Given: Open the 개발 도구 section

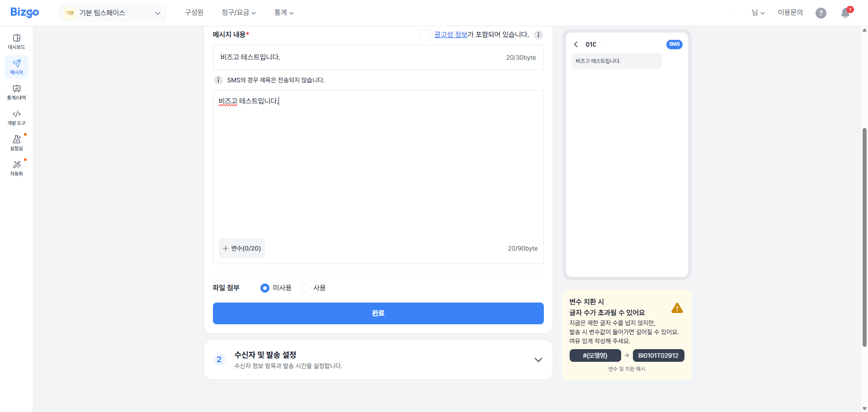Looking at the screenshot, I should tap(16, 118).
